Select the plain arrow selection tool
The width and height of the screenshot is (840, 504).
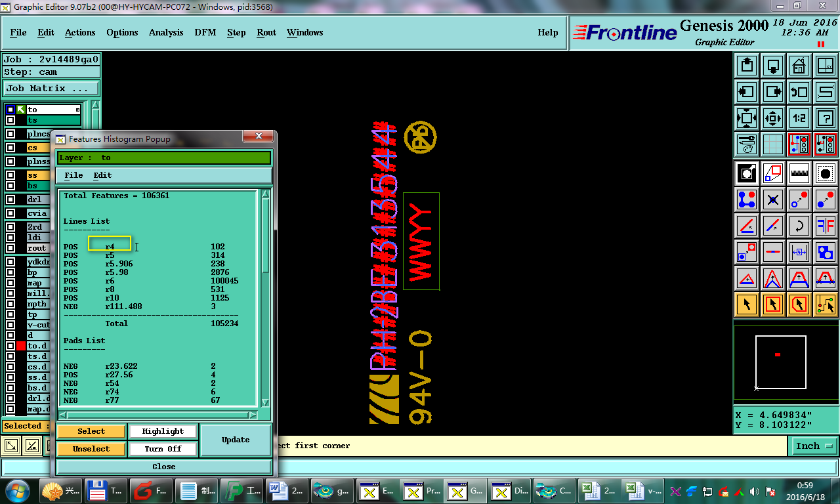coord(747,304)
